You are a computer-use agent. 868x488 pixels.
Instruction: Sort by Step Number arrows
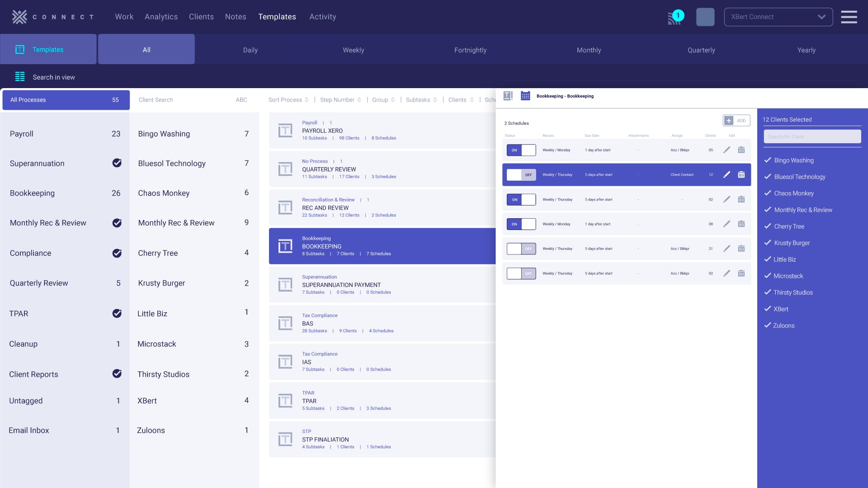tap(359, 100)
